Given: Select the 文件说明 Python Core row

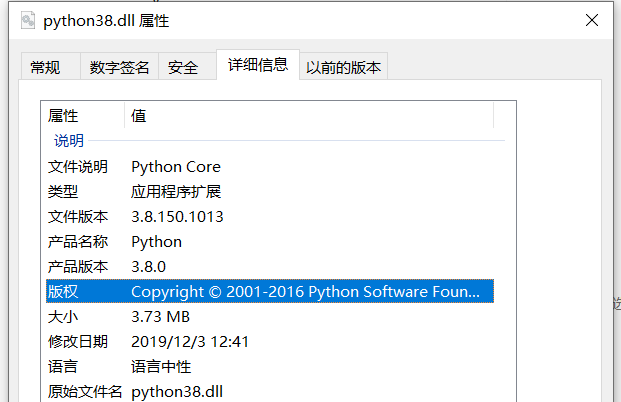Looking at the screenshot, I should 270,167.
